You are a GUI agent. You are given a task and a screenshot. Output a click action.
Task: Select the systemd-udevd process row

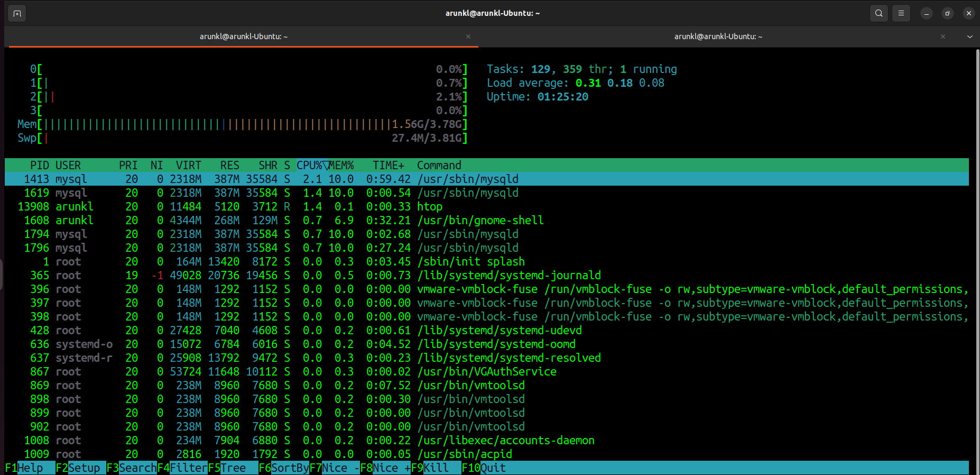click(487, 330)
